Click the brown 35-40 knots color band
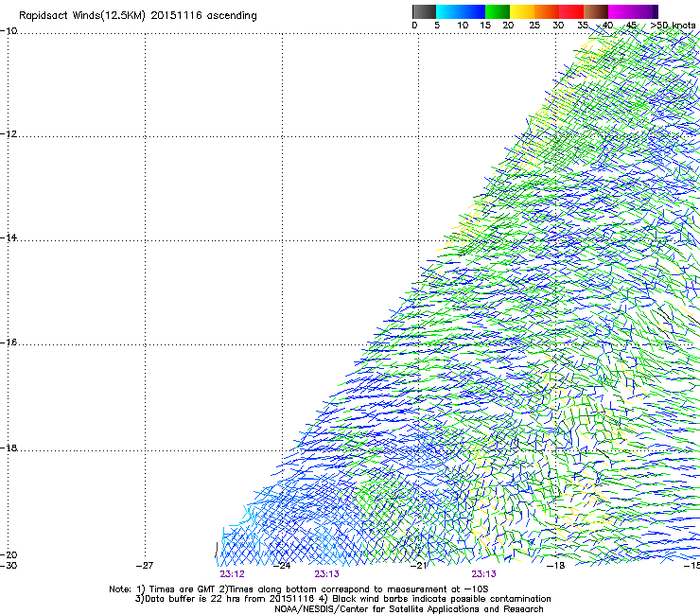Image resolution: width=700 pixels, height=615 pixels. (596, 11)
